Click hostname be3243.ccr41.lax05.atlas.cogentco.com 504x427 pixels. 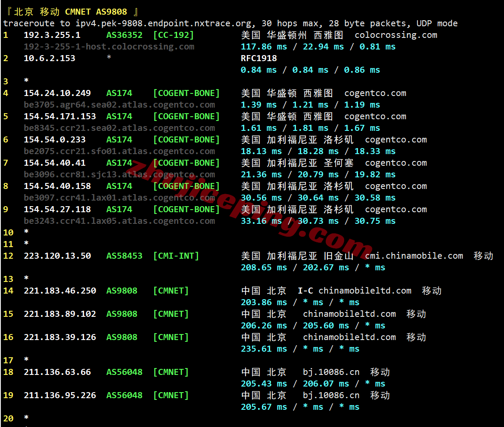coord(119,221)
